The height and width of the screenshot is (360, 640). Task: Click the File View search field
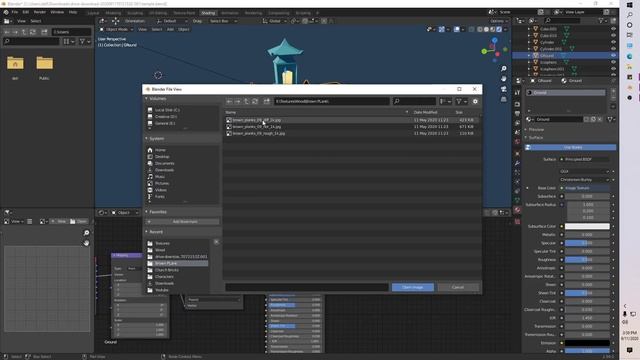414,101
